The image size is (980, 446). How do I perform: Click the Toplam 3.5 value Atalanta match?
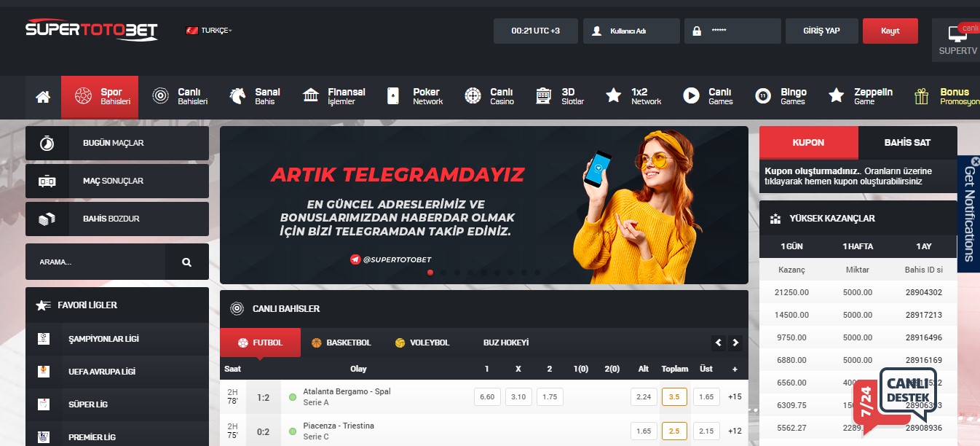[x=674, y=397]
